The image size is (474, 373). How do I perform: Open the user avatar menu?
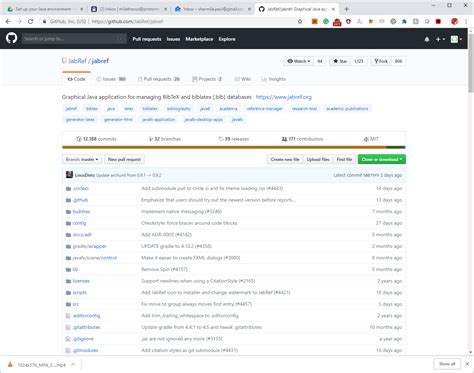click(x=456, y=39)
